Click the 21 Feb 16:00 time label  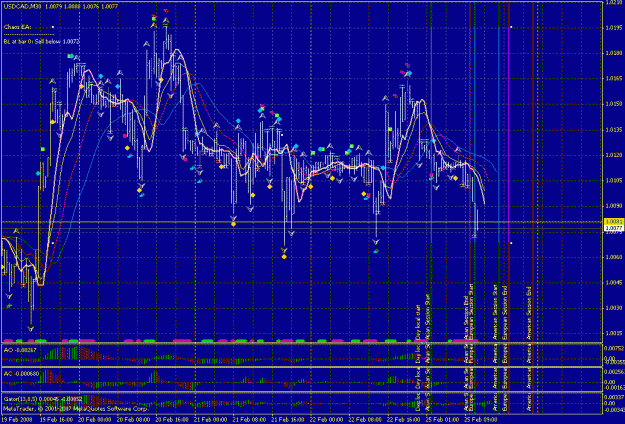click(x=288, y=419)
